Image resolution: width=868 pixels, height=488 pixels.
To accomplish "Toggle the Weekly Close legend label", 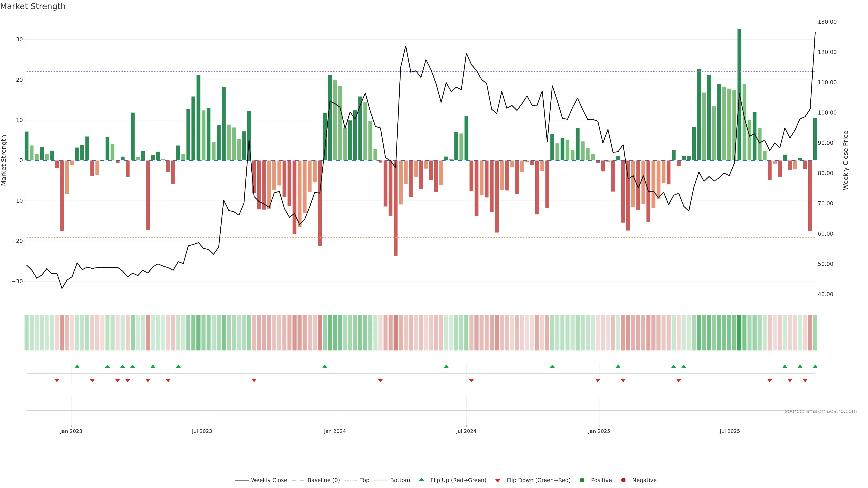I will click(x=269, y=480).
